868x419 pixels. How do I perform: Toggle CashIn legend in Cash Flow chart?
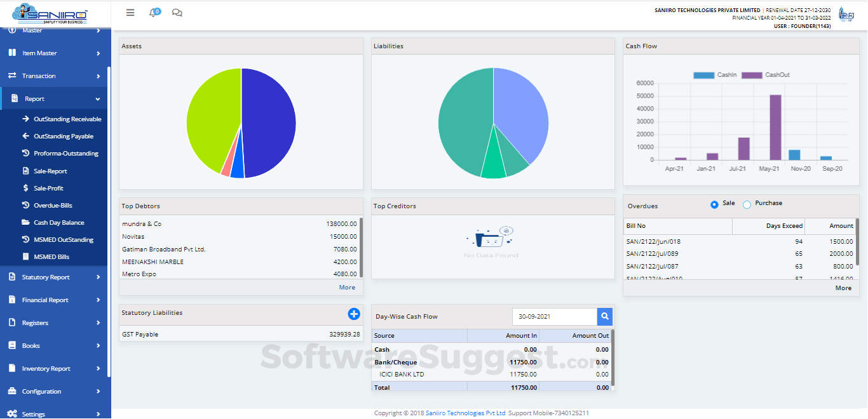click(715, 75)
